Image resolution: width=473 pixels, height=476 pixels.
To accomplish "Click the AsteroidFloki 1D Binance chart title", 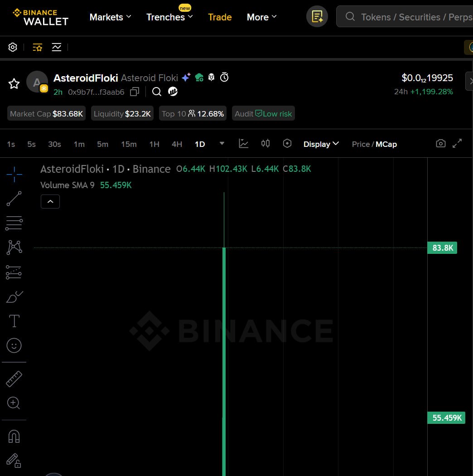I will [105, 169].
